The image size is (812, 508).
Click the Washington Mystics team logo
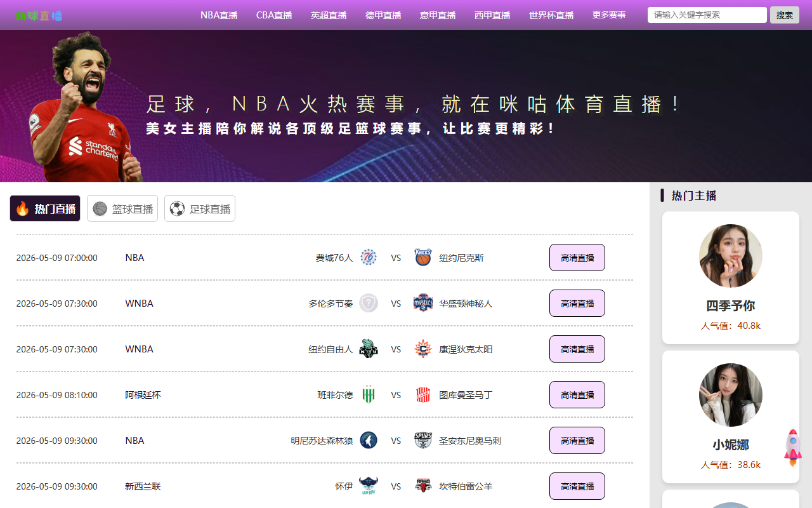point(423,303)
